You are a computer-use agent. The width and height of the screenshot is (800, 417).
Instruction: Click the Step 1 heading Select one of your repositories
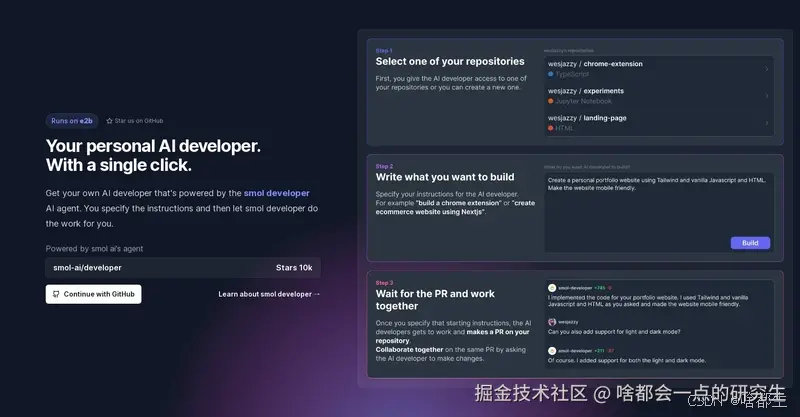tap(450, 61)
